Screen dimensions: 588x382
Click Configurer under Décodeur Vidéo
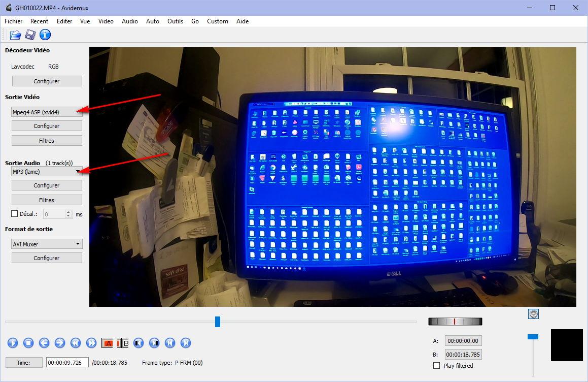47,81
